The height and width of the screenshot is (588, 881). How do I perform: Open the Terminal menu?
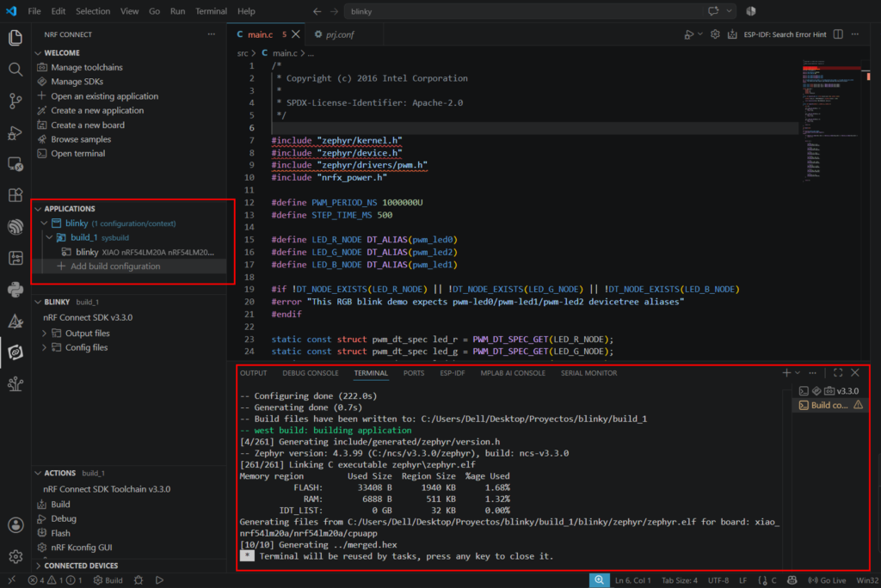point(211,11)
